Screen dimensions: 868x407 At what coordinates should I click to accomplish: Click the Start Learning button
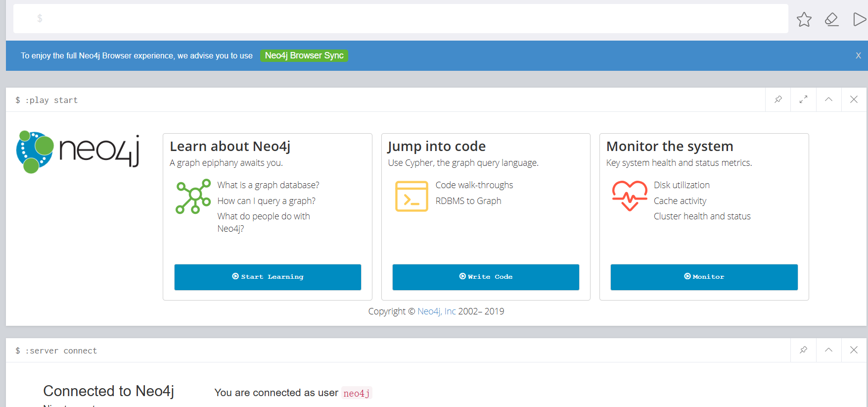[x=268, y=277]
